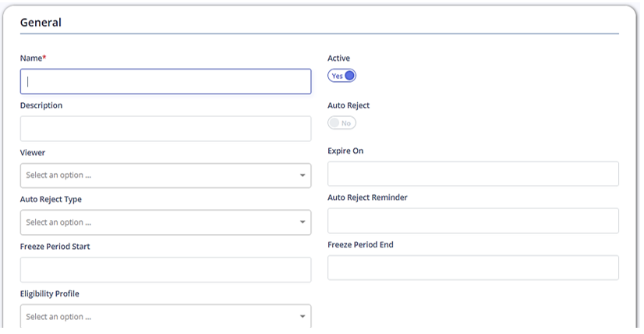Turn off the Active Yes switch

pos(341,76)
